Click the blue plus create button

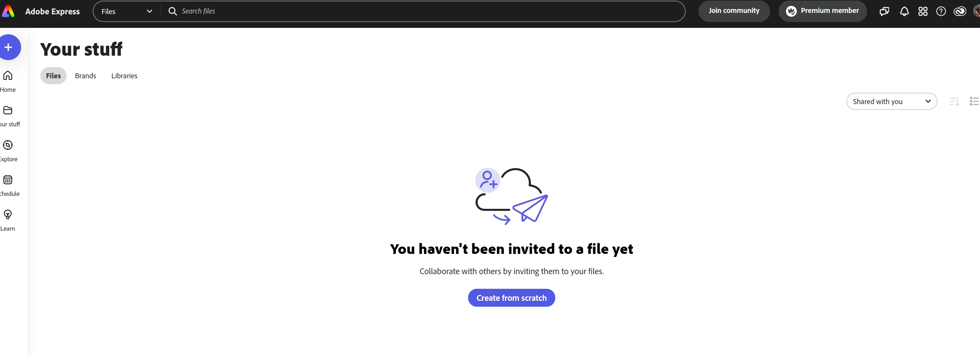(9, 47)
